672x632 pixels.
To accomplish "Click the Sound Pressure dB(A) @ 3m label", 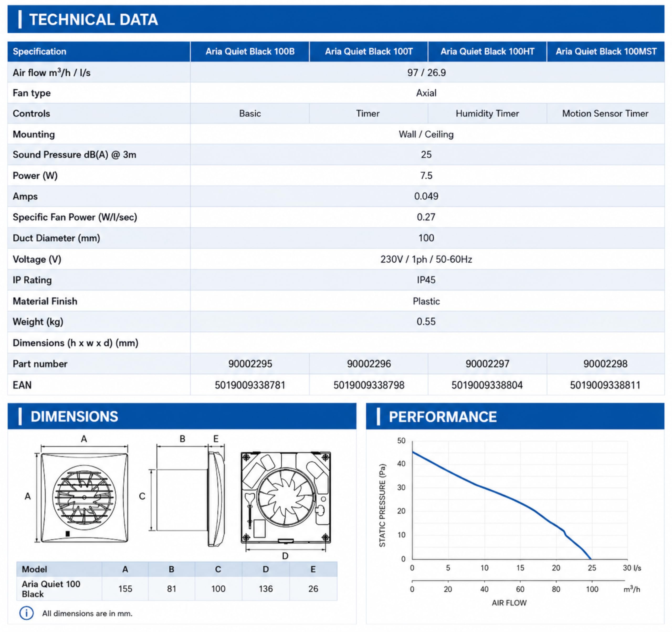I will click(74, 155).
